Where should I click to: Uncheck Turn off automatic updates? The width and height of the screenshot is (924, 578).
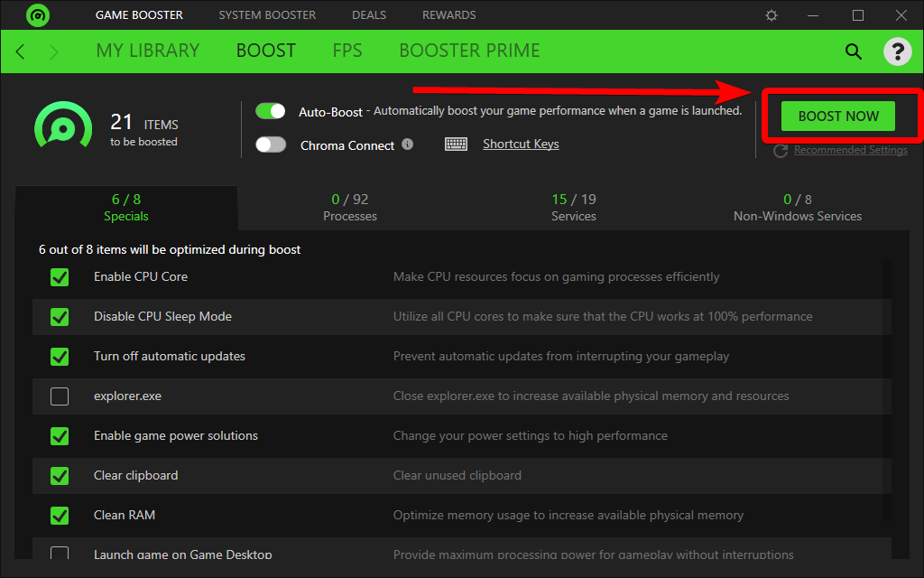tap(60, 356)
